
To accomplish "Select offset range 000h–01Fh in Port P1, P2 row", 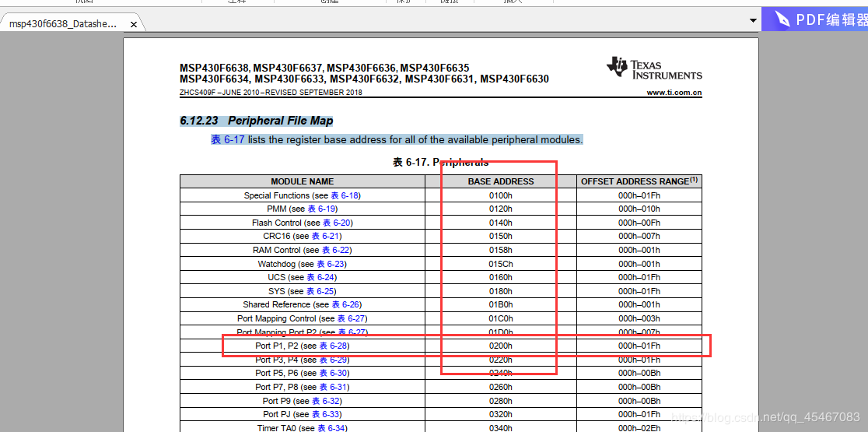I will click(639, 346).
